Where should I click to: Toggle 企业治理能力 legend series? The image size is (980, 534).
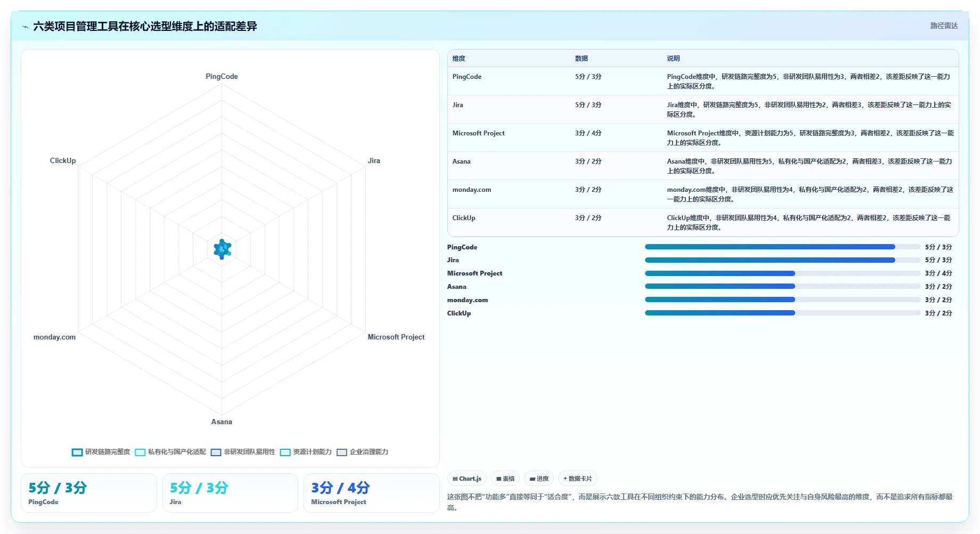362,452
